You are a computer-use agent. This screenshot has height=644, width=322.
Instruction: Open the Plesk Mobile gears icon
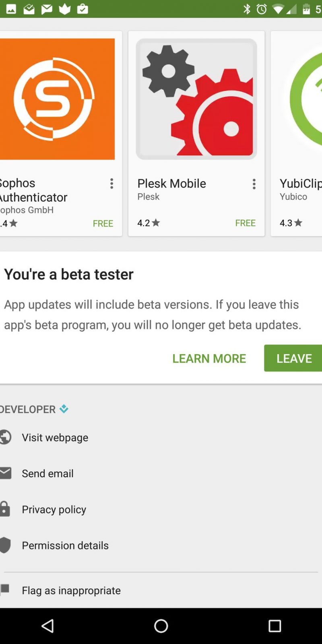tap(196, 99)
